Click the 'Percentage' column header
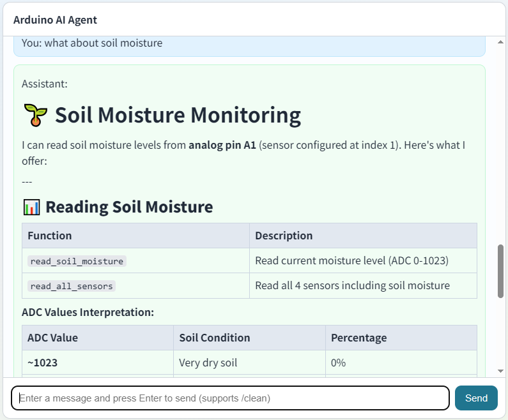Screen dimensions: 508x420 coord(401,338)
